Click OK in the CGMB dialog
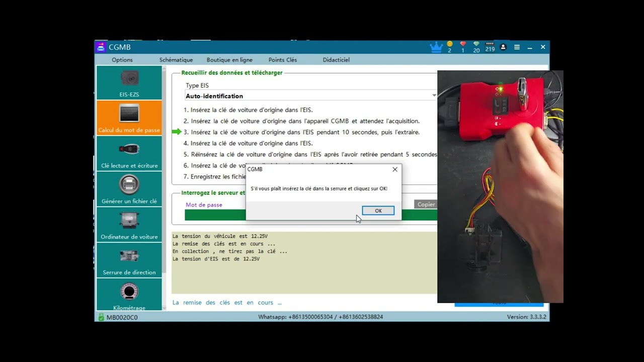644x362 pixels. coord(378,211)
